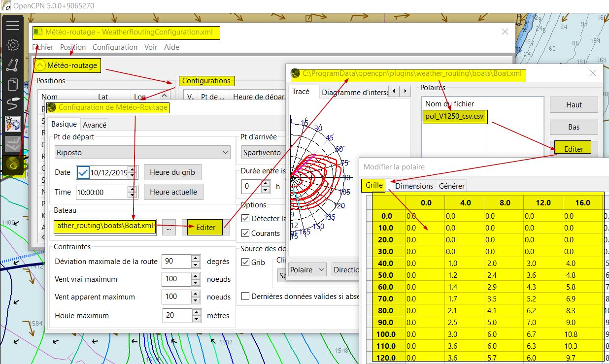Click the 12.0 column header in grid
609x364 pixels.
542,202
